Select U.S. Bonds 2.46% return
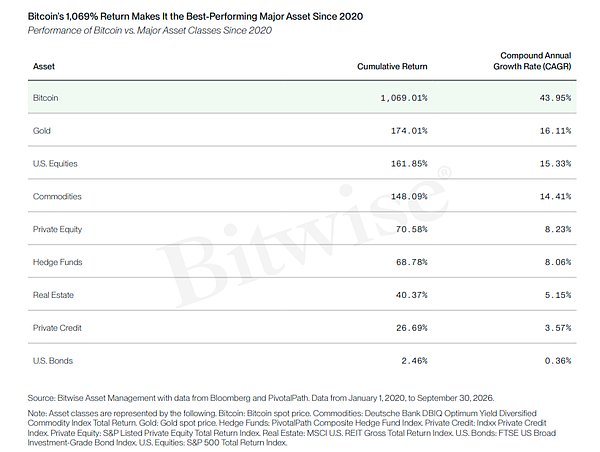This screenshot has height=452, width=600. click(414, 361)
